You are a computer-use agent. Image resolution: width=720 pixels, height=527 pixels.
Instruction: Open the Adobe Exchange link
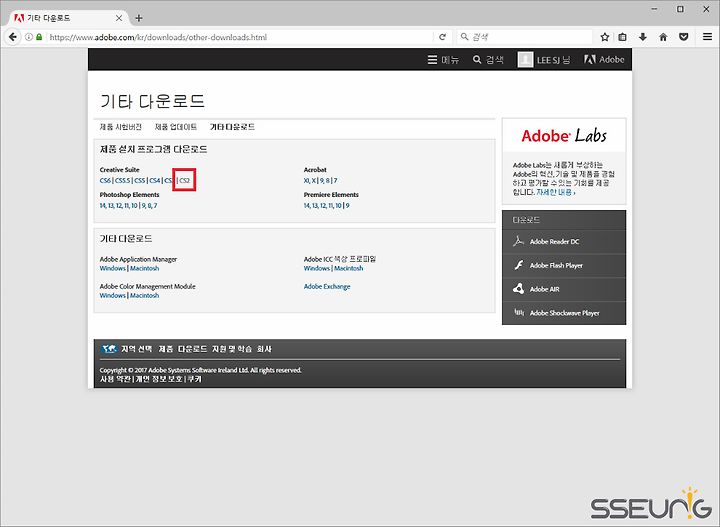(x=327, y=286)
